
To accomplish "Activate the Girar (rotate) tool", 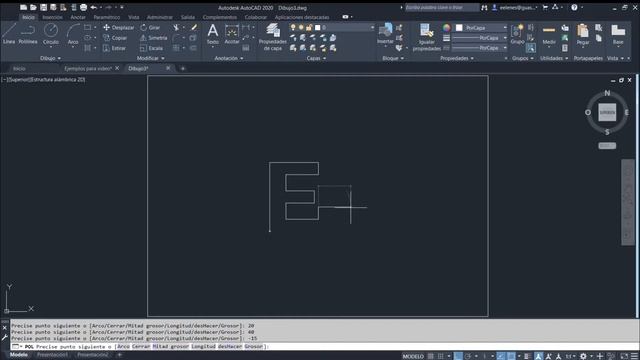I will coord(150,27).
